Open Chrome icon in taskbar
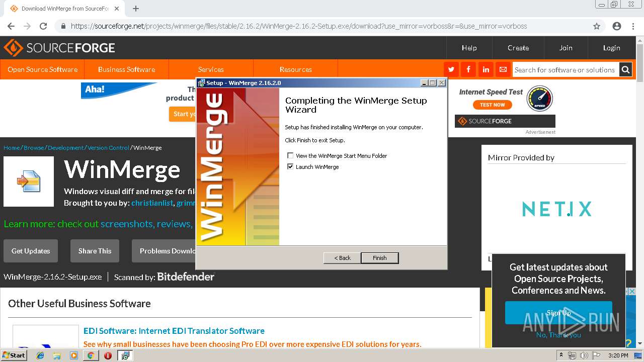 click(91, 355)
